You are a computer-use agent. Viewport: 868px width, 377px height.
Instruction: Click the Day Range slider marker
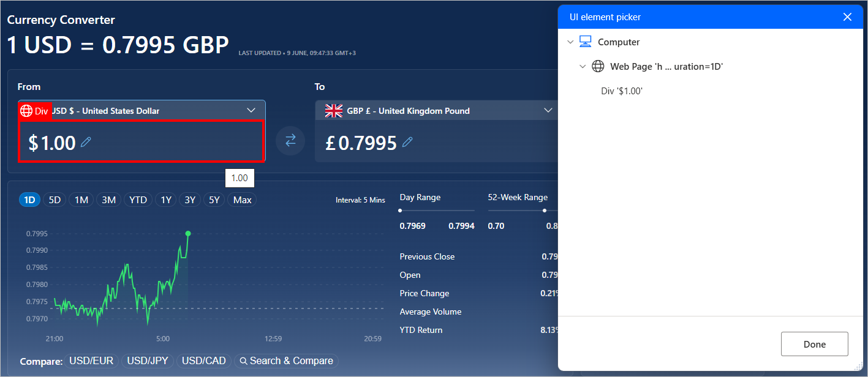click(400, 211)
